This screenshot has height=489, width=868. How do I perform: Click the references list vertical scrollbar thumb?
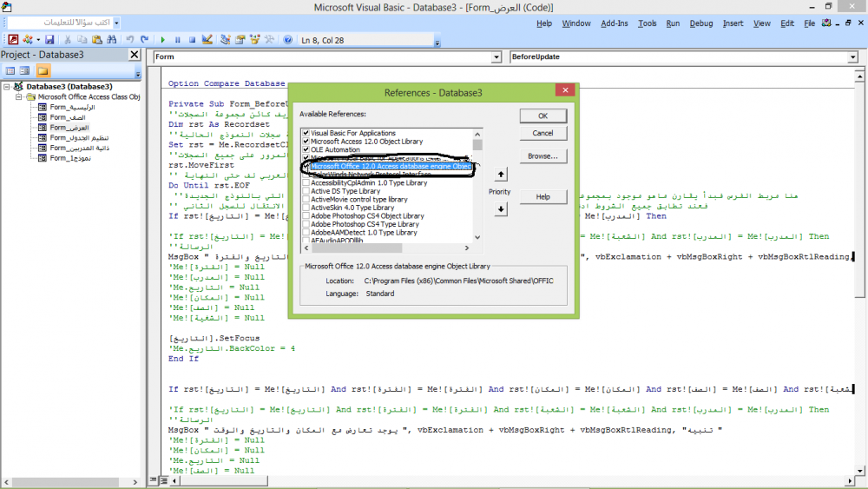477,144
